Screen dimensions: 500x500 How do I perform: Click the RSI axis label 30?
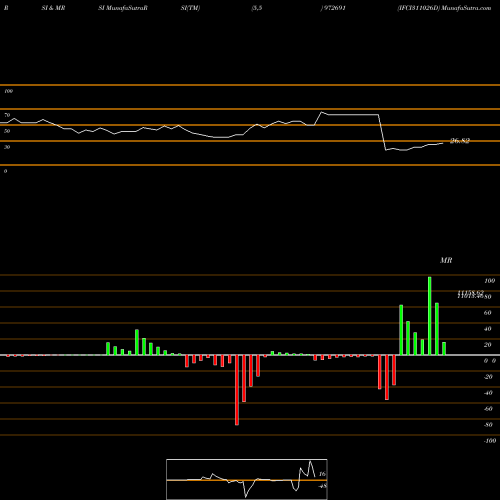click(x=7, y=147)
